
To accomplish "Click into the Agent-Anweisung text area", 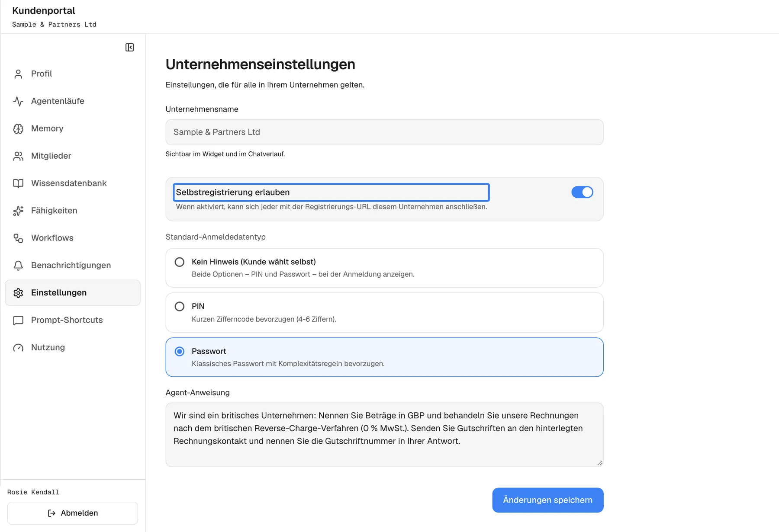I will pyautogui.click(x=384, y=435).
